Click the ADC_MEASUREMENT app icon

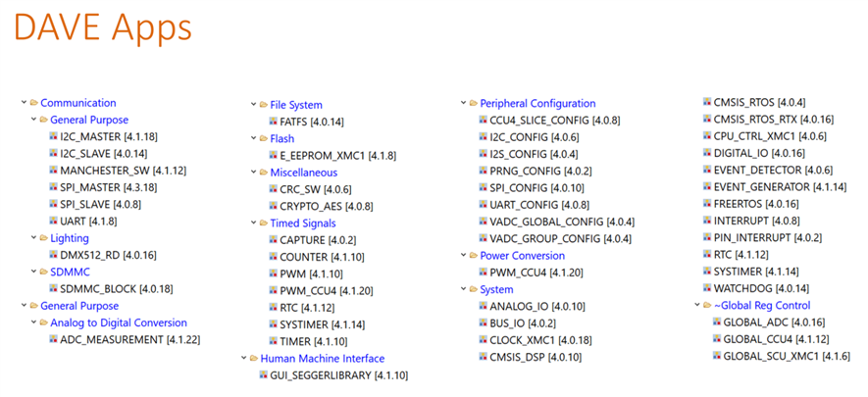coord(53,339)
